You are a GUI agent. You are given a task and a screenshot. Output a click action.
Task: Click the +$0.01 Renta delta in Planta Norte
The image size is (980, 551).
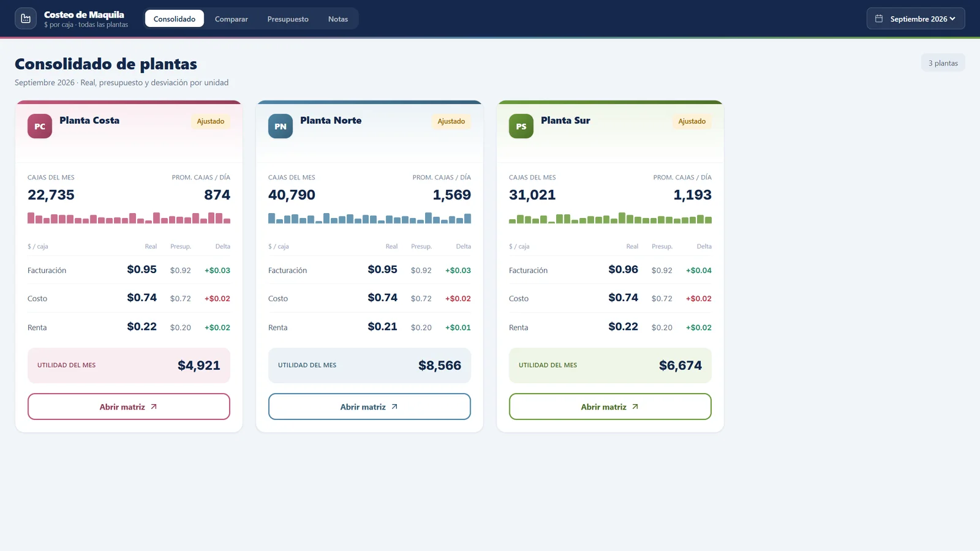(458, 328)
